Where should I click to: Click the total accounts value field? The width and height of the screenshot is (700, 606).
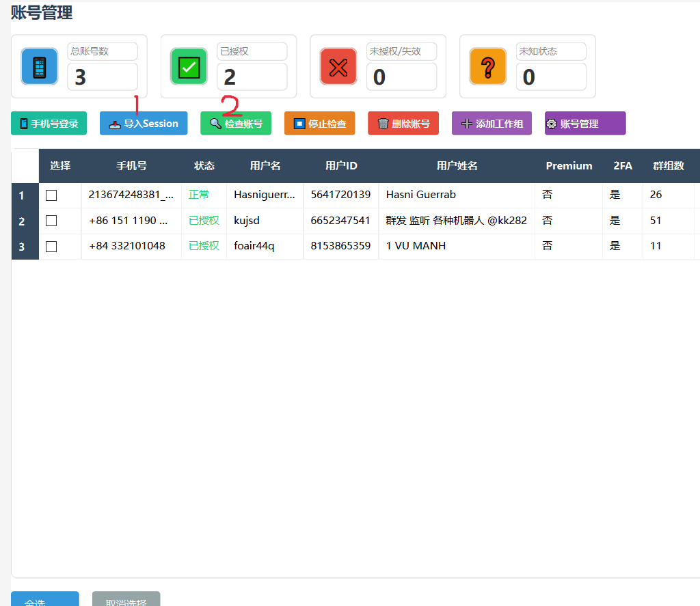click(x=103, y=77)
